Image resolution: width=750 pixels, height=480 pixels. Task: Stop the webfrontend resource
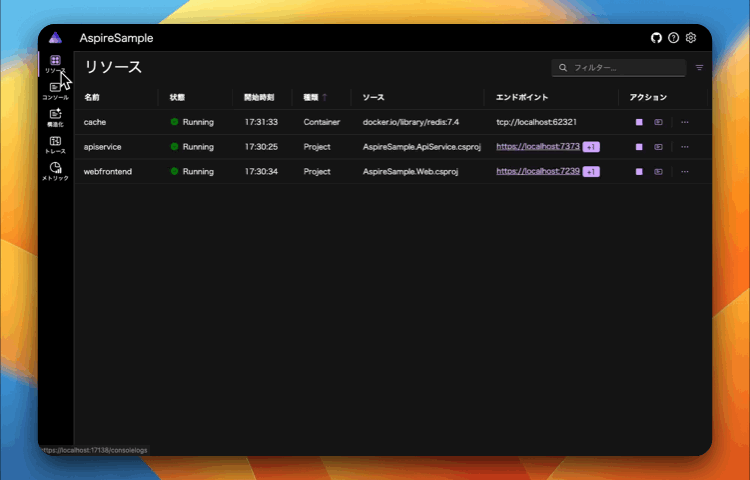639,172
